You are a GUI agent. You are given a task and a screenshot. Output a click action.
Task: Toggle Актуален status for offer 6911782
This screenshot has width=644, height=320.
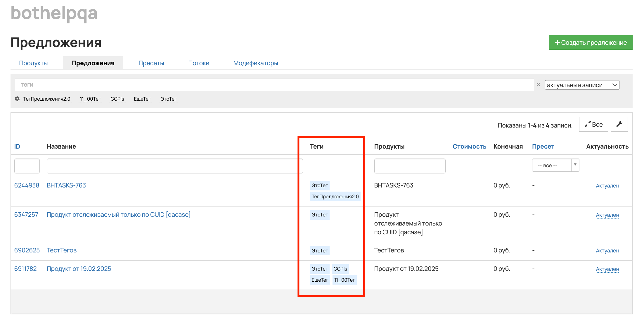(607, 269)
